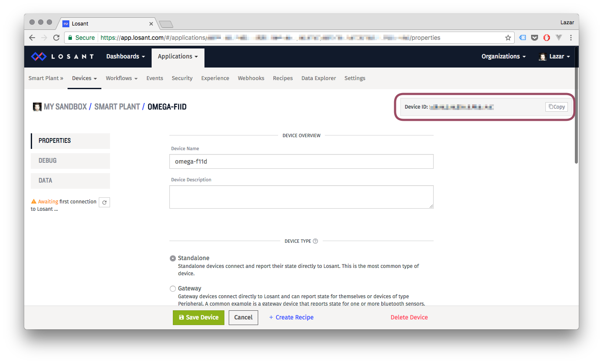Open the Security page
Image resolution: width=603 pixels, height=364 pixels.
click(x=182, y=78)
